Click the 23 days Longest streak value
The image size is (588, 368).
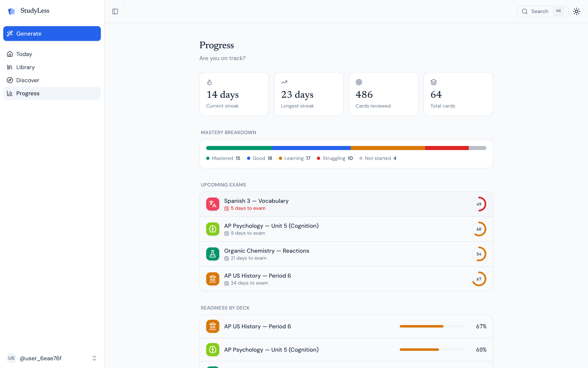point(297,95)
